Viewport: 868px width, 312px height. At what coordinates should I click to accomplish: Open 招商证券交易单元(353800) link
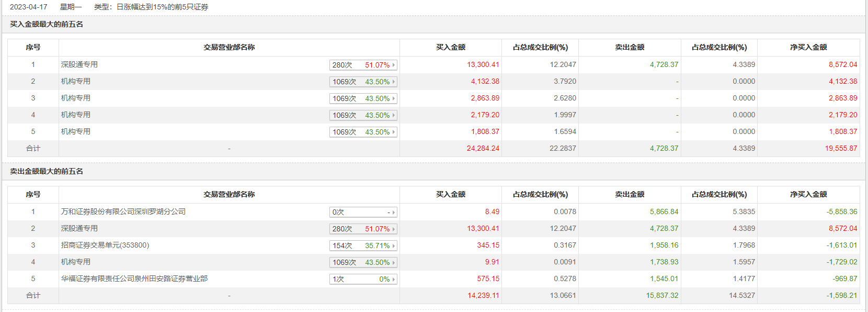point(105,245)
